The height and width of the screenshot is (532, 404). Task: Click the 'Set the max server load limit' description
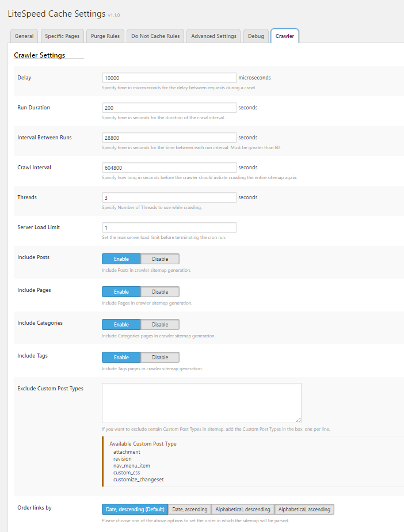(x=164, y=237)
